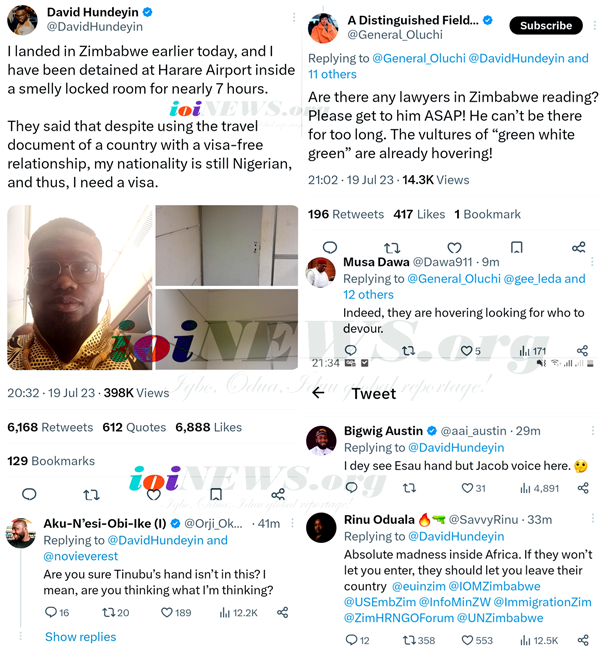
Task: Retweet General_Oluchi's lawyers tweet
Action: tap(392, 247)
